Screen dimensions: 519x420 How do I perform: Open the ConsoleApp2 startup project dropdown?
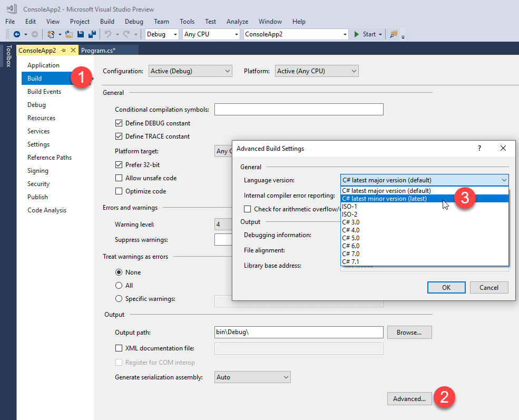tap(296, 34)
